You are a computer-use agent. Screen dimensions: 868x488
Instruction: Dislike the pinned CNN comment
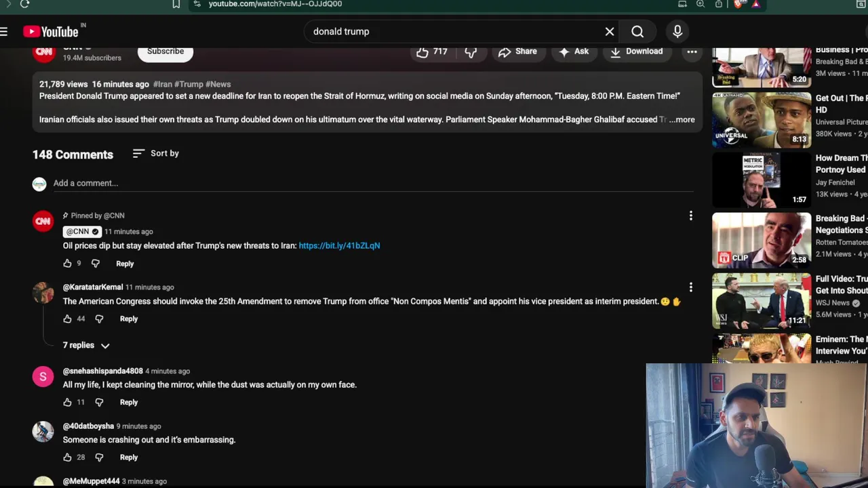pos(95,263)
